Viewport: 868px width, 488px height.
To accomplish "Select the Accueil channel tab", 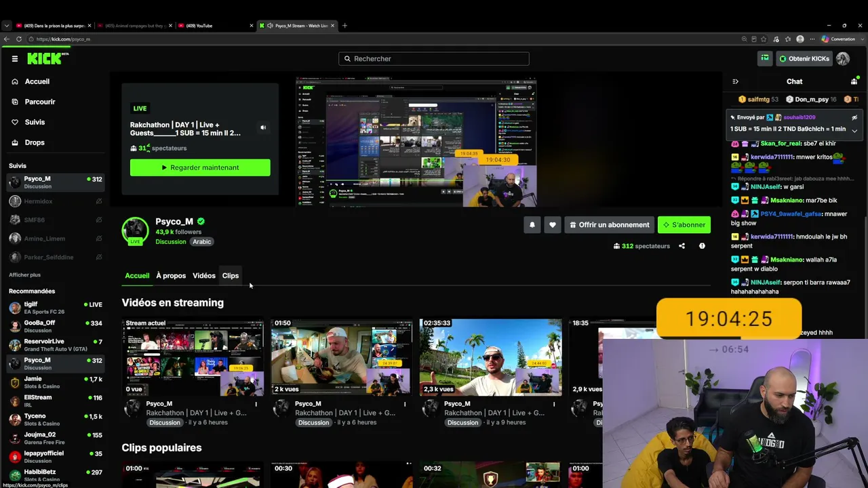I will 137,276.
